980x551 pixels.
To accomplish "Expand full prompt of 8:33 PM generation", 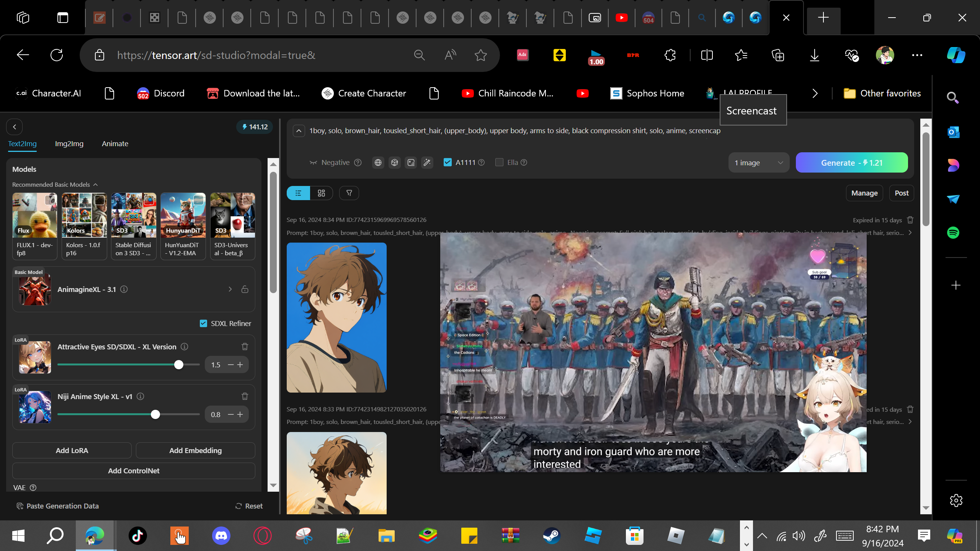I will [x=910, y=422].
